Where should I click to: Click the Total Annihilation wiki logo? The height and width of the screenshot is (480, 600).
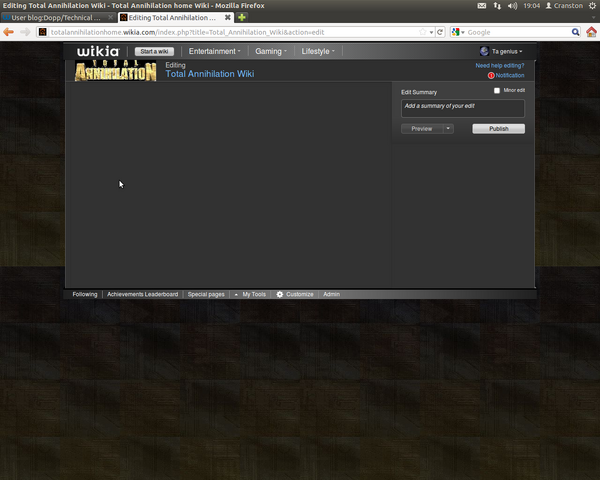(x=116, y=70)
